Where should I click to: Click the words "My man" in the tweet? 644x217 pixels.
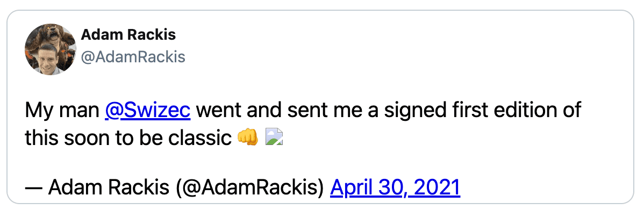[x=62, y=111]
